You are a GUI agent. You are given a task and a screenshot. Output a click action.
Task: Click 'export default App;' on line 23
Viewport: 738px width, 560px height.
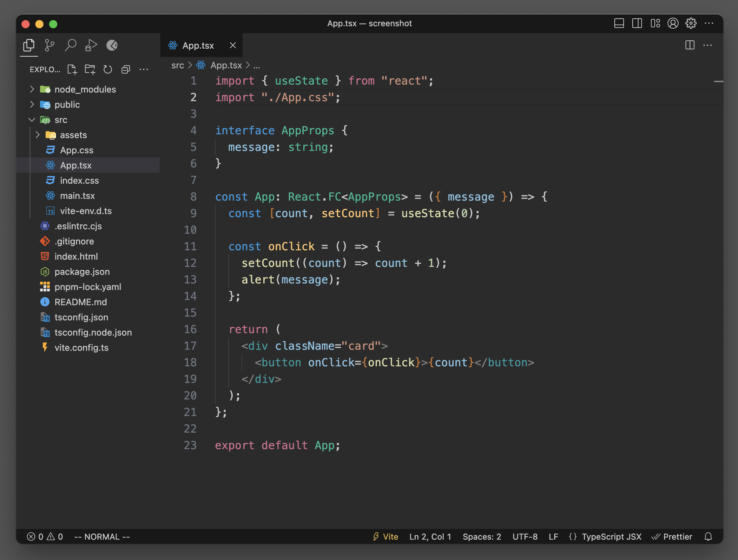click(x=277, y=445)
